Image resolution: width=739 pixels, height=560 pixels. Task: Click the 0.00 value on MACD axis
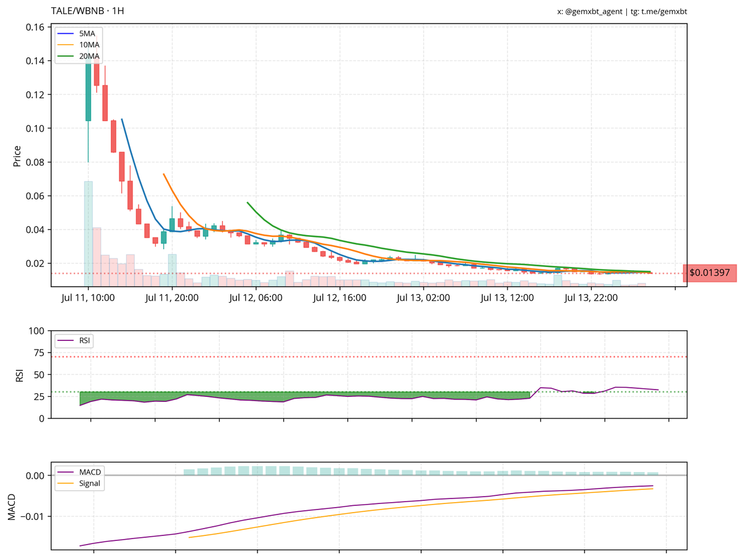[x=34, y=476]
